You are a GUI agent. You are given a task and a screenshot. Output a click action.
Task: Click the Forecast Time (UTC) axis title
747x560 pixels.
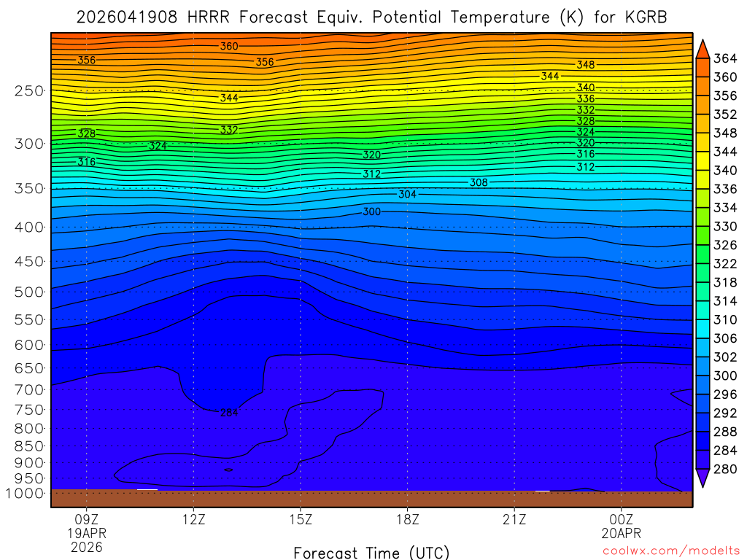[371, 553]
